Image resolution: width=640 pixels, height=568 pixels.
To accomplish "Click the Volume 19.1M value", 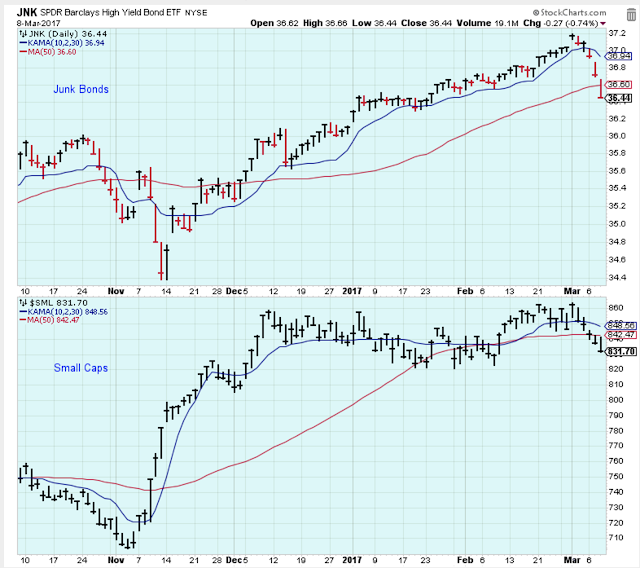I will [487, 23].
